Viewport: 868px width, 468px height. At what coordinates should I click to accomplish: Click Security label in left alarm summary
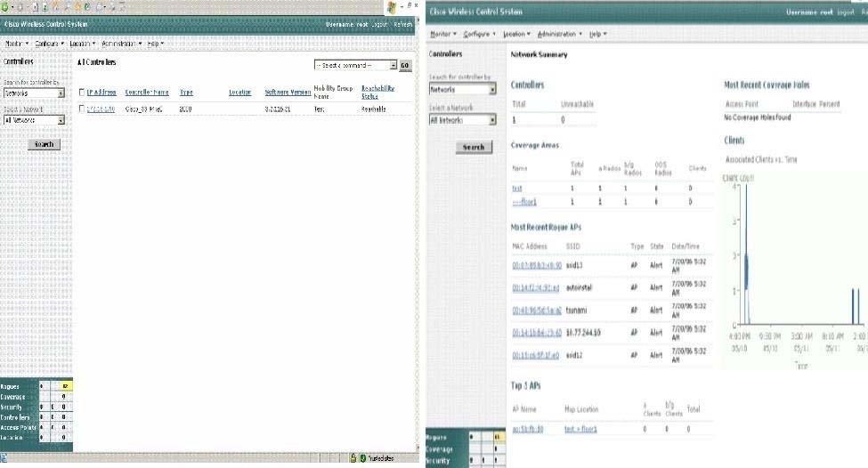coord(11,407)
